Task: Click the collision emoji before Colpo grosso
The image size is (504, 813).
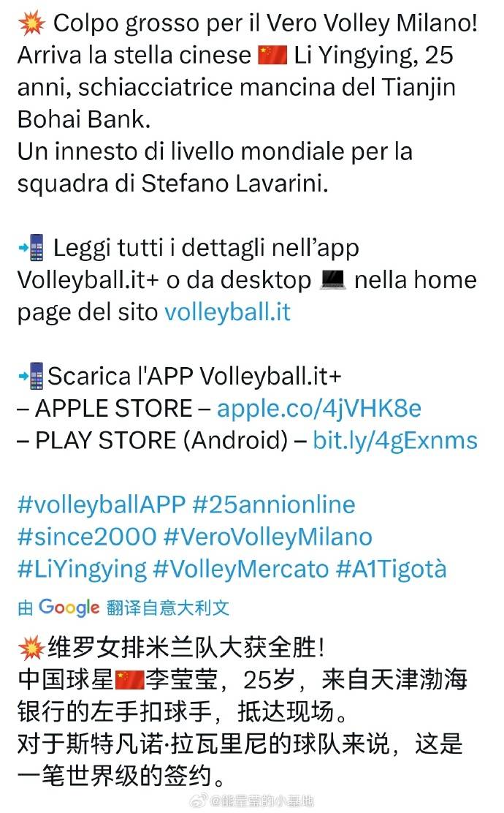Action: click(31, 23)
